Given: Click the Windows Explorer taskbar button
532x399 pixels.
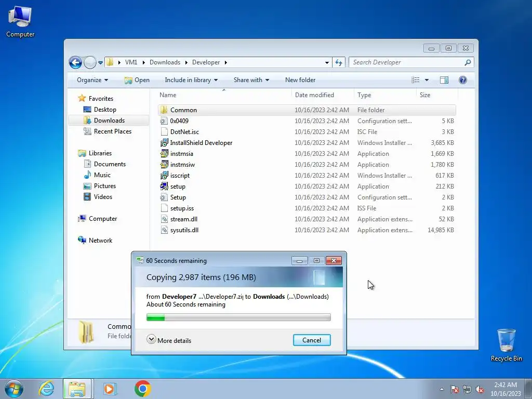Looking at the screenshot, I should 77,389.
